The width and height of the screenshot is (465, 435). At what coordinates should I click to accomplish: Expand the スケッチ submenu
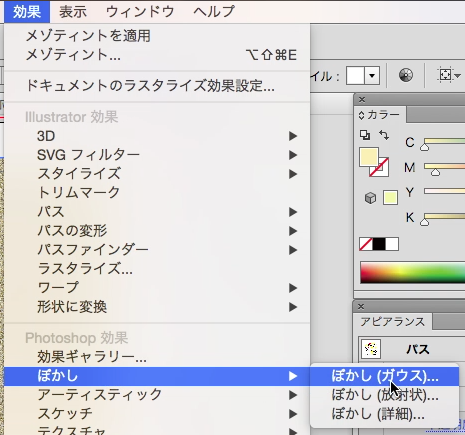point(157,414)
